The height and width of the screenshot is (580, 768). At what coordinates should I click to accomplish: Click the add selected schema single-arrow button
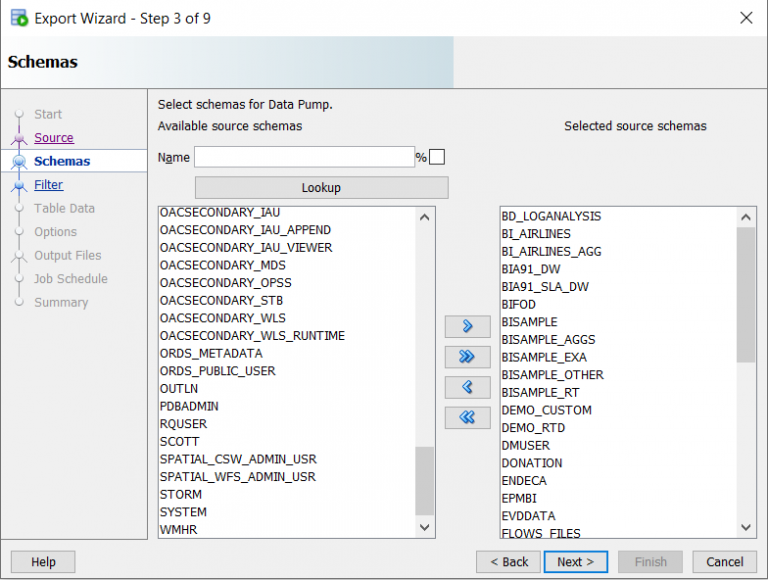click(x=467, y=327)
